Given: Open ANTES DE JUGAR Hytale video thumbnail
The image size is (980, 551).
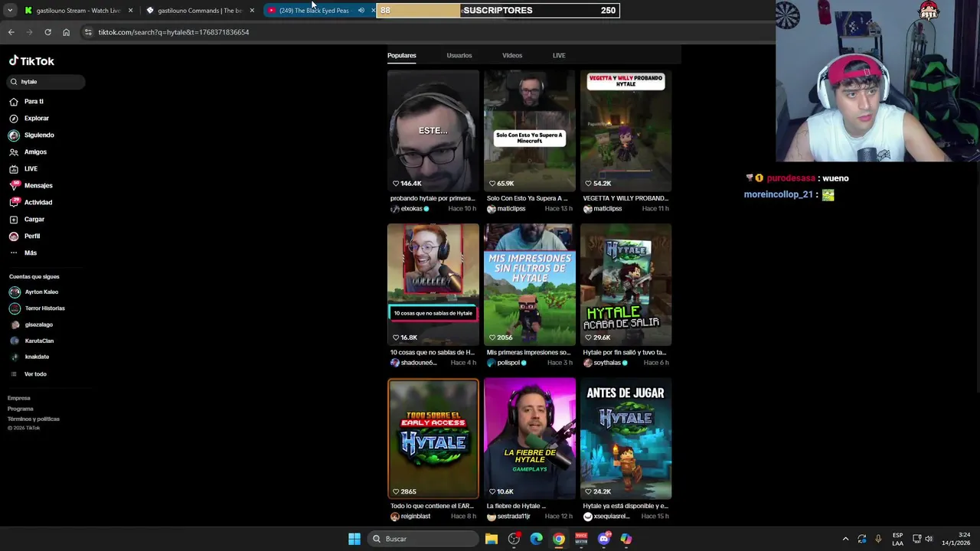Looking at the screenshot, I should coord(626,439).
